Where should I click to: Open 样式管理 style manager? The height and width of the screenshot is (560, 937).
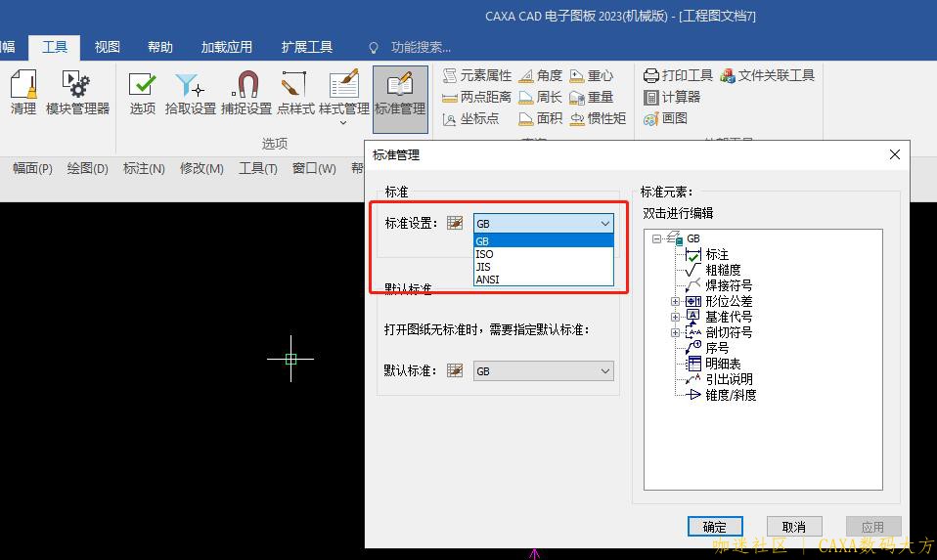pyautogui.click(x=343, y=93)
